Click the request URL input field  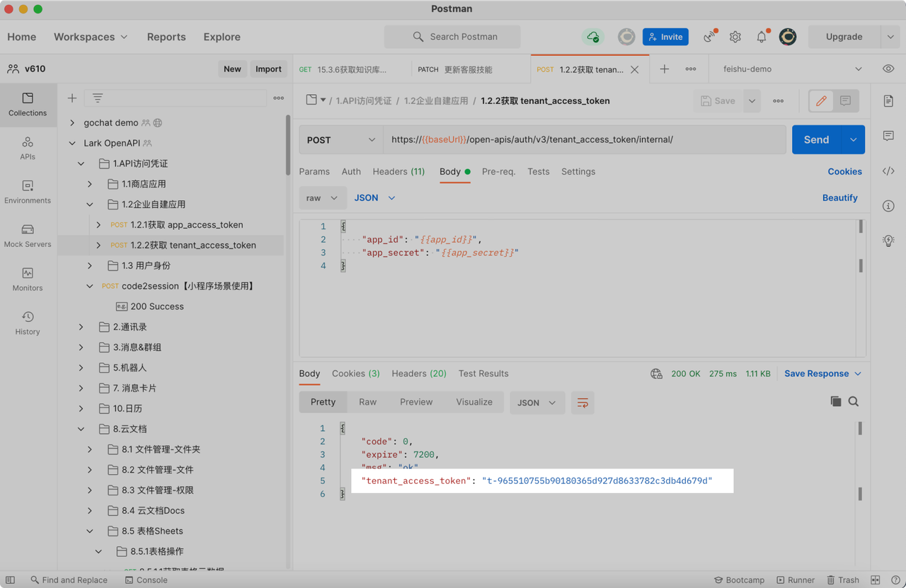[x=584, y=140]
